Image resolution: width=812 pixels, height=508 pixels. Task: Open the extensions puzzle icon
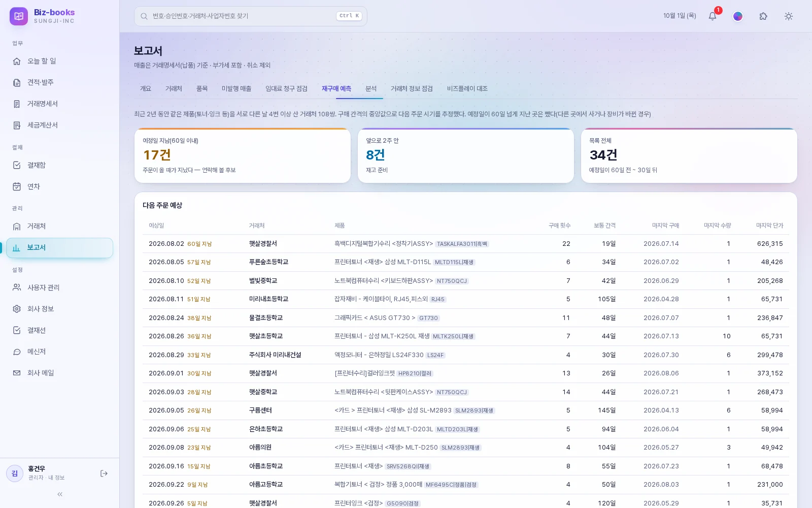(763, 16)
